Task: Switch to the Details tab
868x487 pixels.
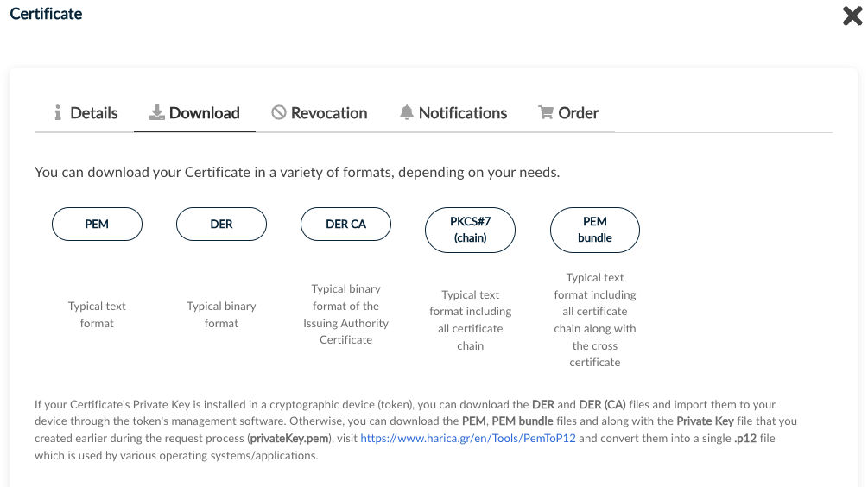Action: point(93,113)
